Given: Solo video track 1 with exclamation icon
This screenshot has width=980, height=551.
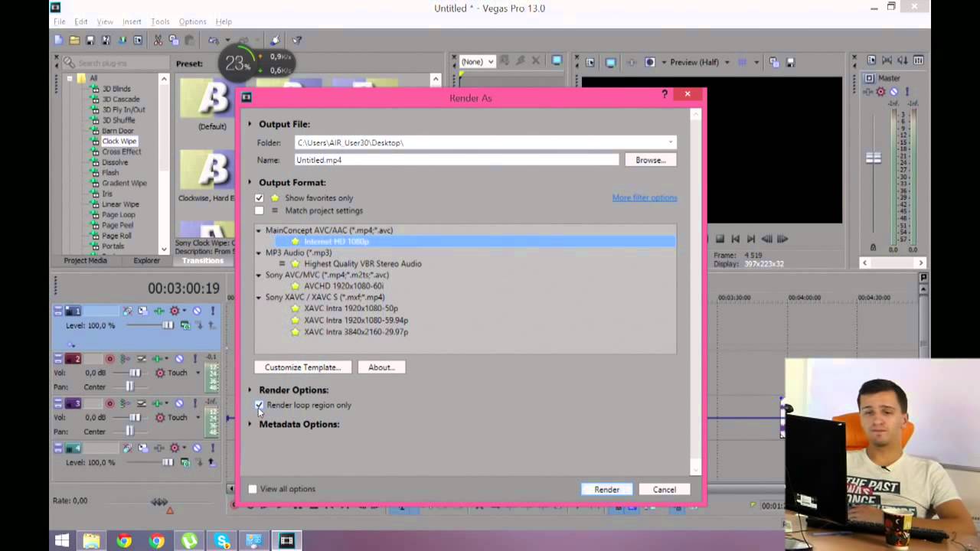Looking at the screenshot, I should pos(213,311).
